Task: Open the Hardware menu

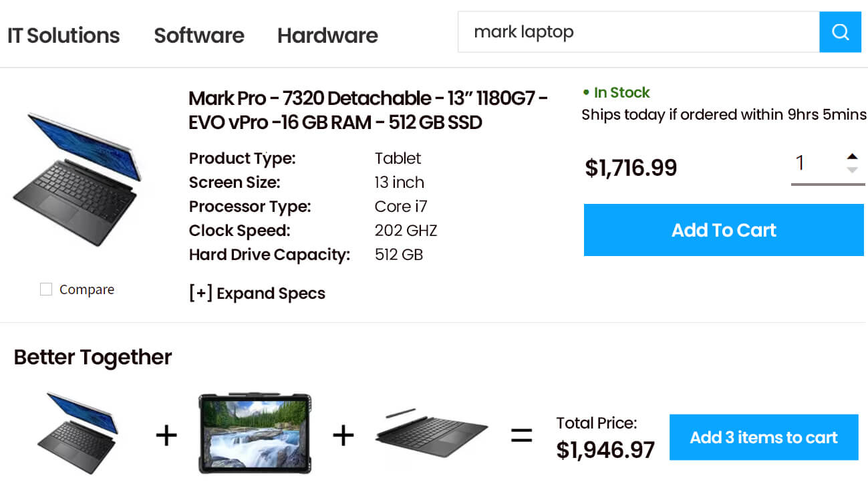Action: click(x=327, y=35)
